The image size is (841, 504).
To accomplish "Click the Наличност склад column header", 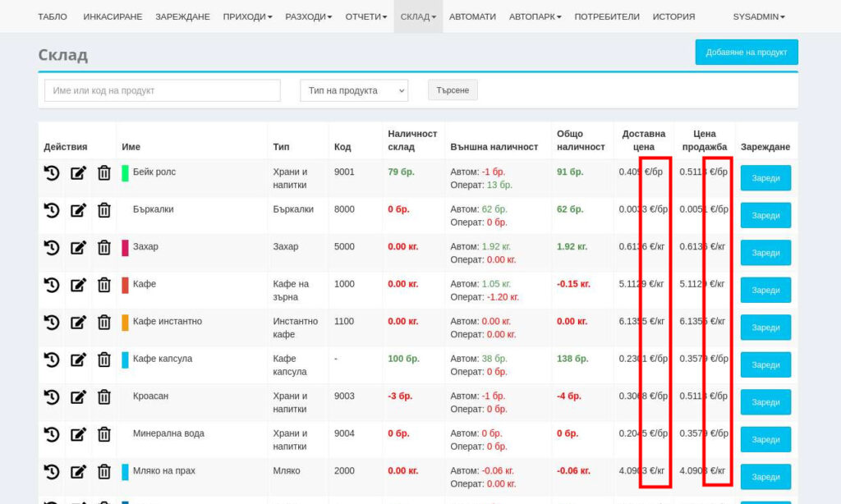I will pos(412,140).
